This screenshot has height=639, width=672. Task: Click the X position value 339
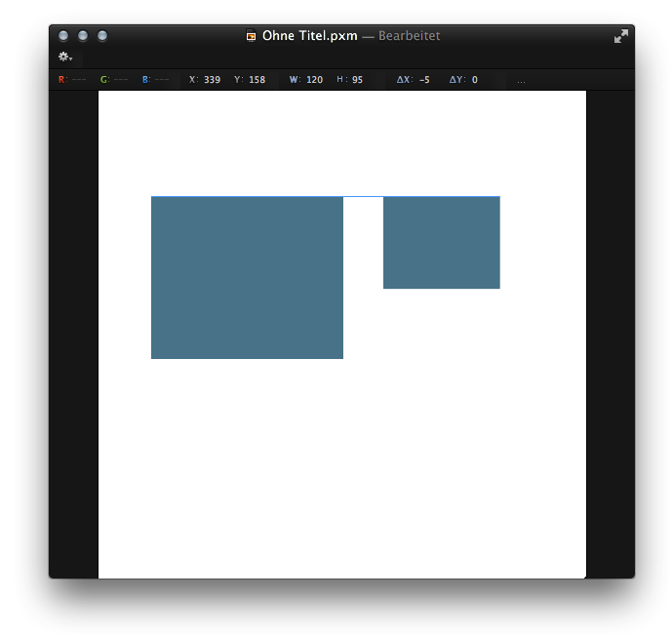point(212,80)
